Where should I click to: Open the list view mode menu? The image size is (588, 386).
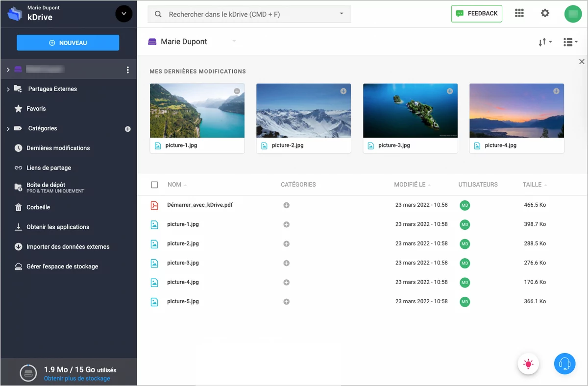570,42
